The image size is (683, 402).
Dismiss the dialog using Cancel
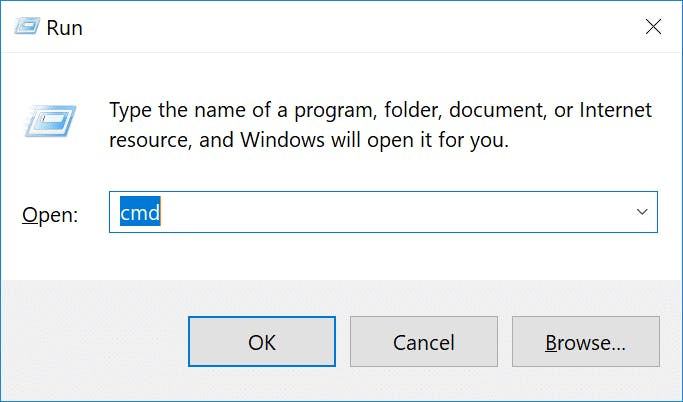[x=424, y=341]
